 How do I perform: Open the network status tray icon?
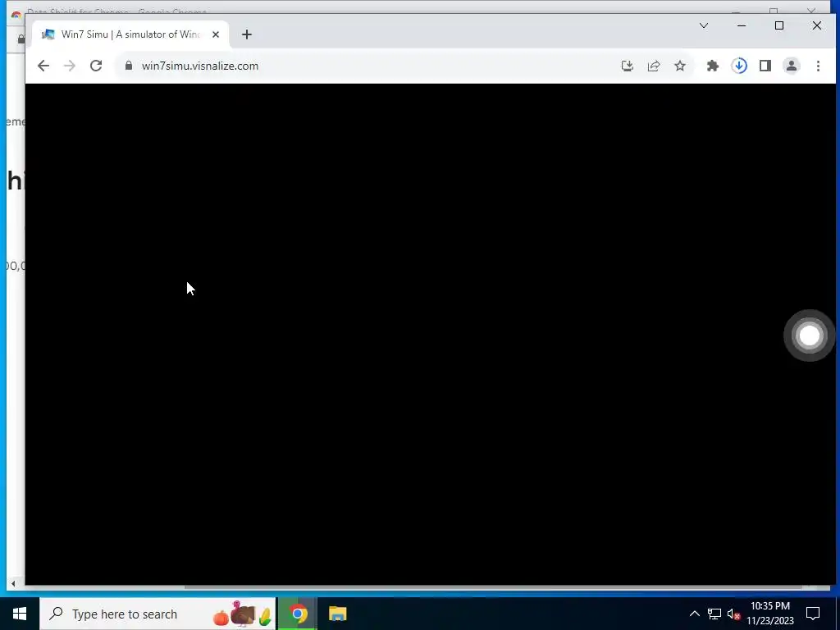pos(714,614)
